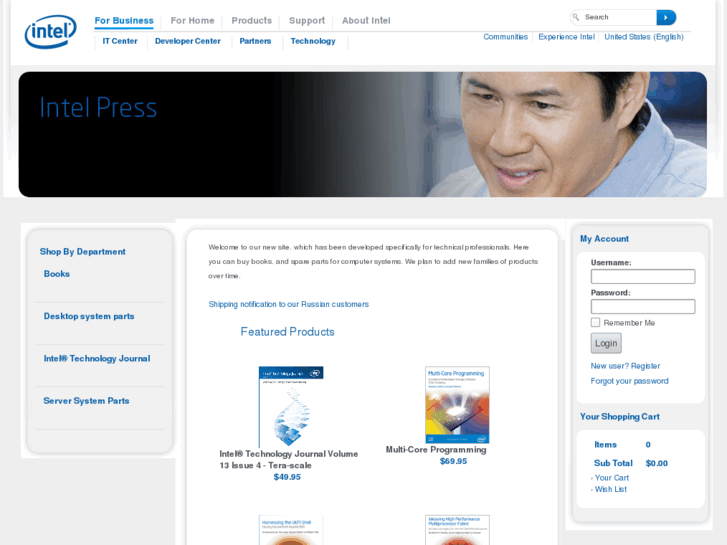Image resolution: width=727 pixels, height=545 pixels.
Task: Open the Weaving High Performance Multiprocessor Fabric cover
Action: [457, 530]
